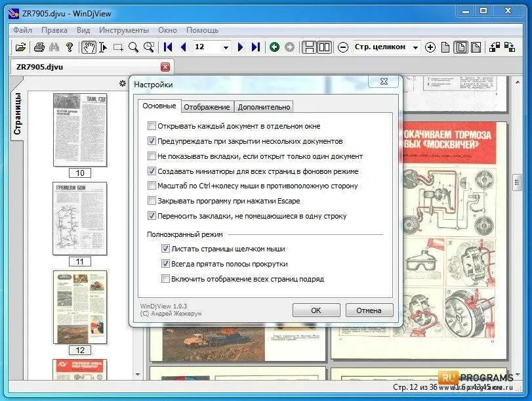Open Find with the binoculars icon

[x=54, y=47]
